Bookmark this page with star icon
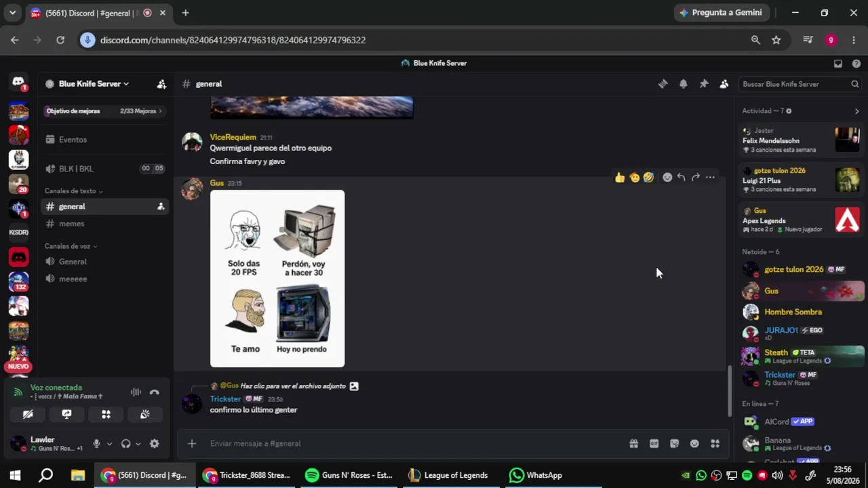The height and width of the screenshot is (488, 868). click(x=776, y=40)
